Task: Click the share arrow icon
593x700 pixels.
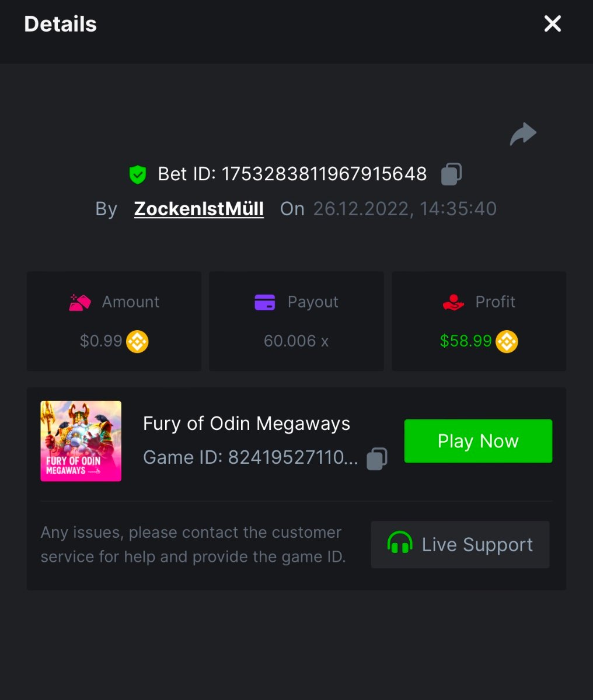Action: 522,134
